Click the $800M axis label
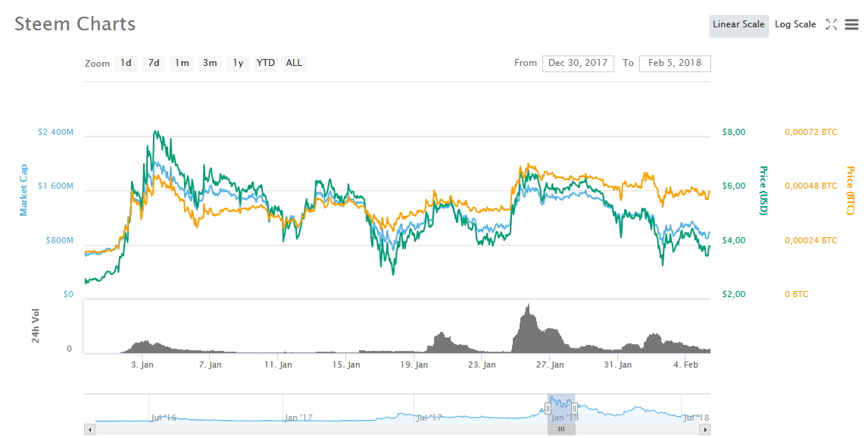 (x=59, y=240)
